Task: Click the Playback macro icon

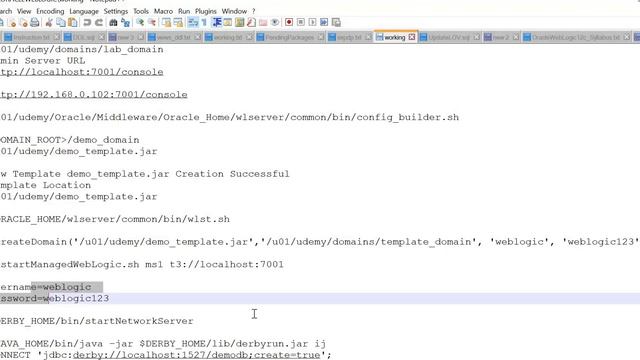Action: click(x=312, y=22)
